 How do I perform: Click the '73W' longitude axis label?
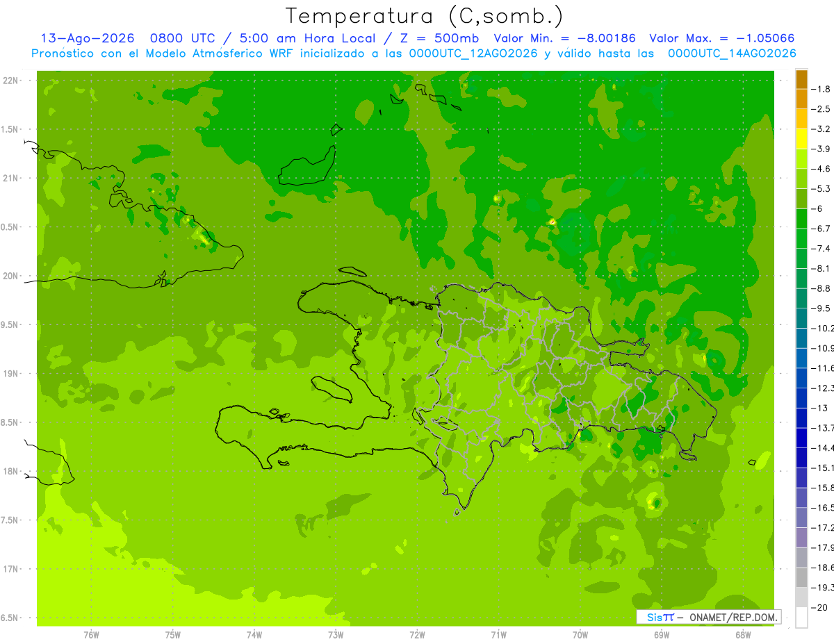click(x=336, y=635)
